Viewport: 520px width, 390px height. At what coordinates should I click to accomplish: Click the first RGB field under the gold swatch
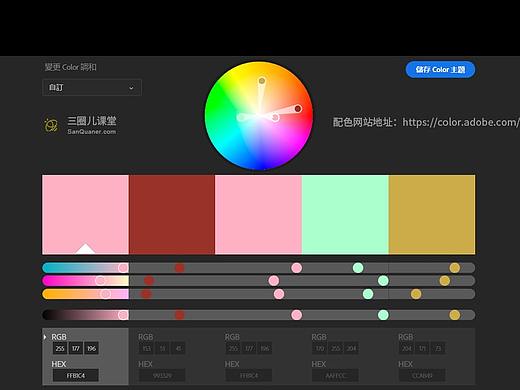[x=406, y=348]
